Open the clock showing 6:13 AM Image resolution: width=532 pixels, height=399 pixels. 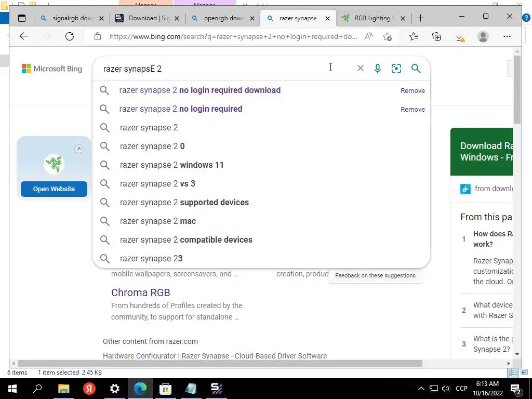coord(487,389)
